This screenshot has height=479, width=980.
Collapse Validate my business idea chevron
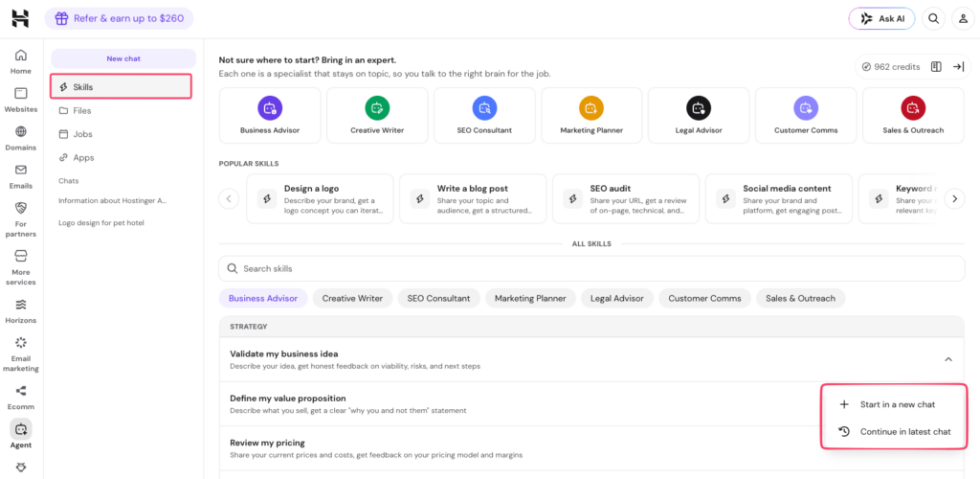pos(948,359)
